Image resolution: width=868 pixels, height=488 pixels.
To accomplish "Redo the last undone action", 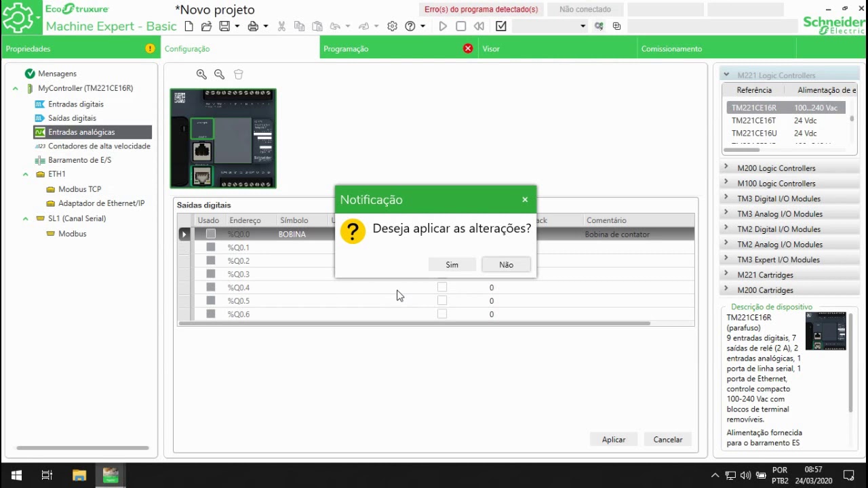I will tap(363, 26).
